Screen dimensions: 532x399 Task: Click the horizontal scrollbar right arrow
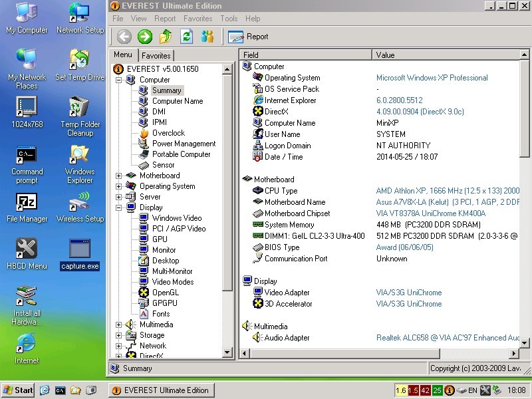click(x=514, y=354)
